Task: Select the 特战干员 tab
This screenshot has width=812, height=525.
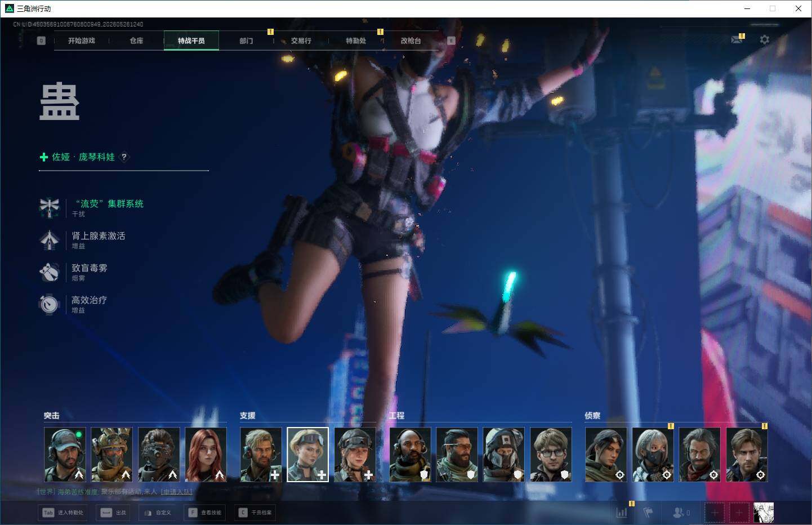Action: [x=191, y=41]
